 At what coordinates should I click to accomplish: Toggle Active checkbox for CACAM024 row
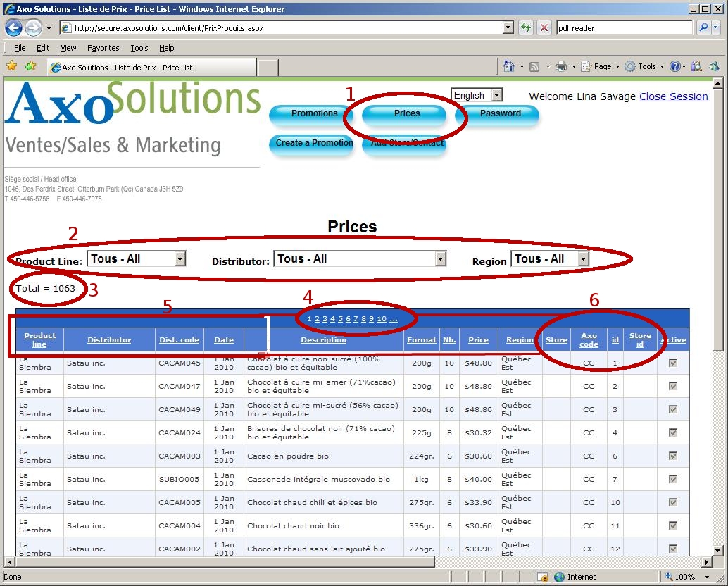[673, 432]
